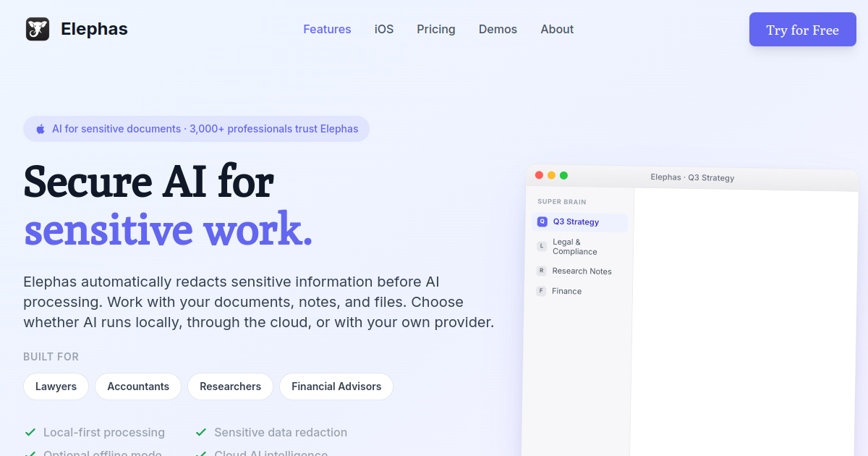This screenshot has width=868, height=456.
Task: Click the 'Sensitive data redaction' text
Action: pos(281,432)
